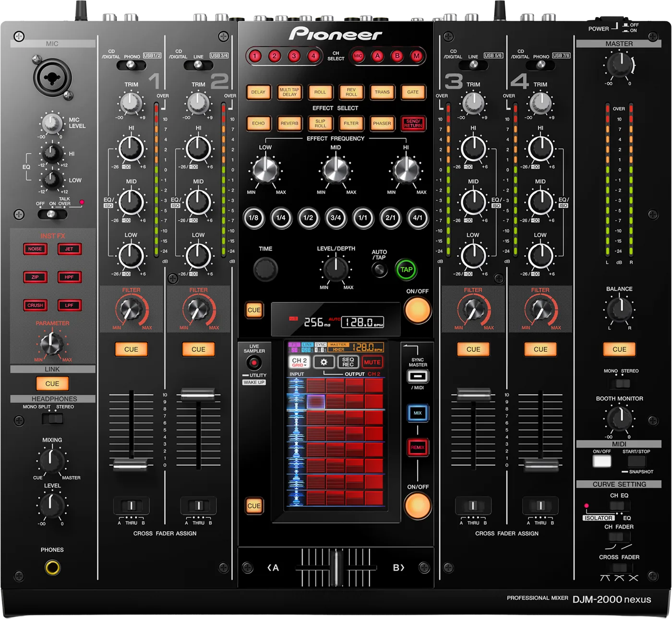672x619 pixels.
Task: Tap SEQ REC on the touchscreen
Action: [348, 362]
